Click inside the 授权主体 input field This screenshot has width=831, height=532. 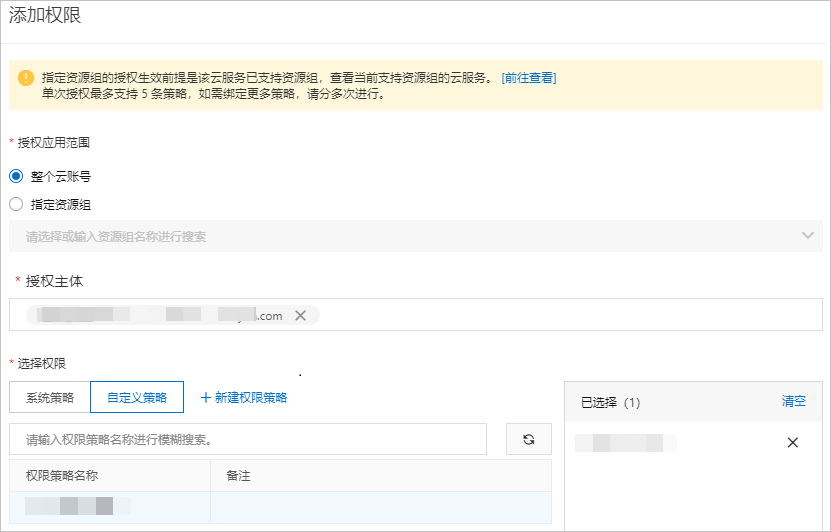click(x=560, y=316)
